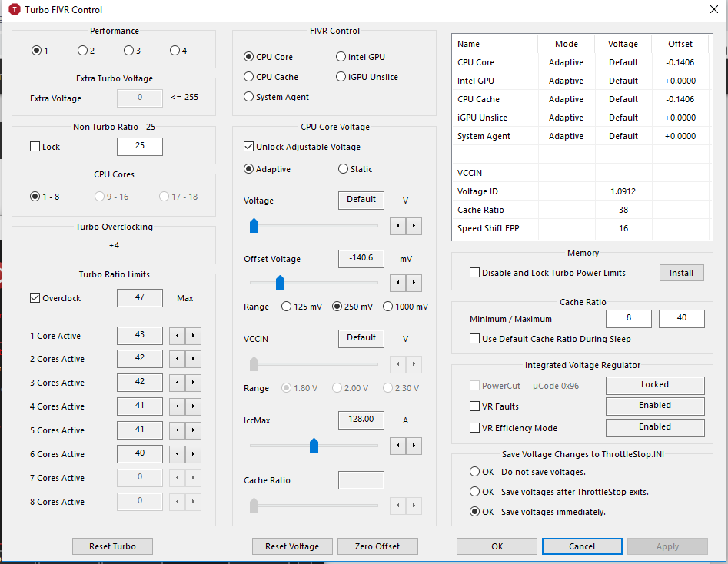
Task: Click the VR Faults Enabled button
Action: 655,406
